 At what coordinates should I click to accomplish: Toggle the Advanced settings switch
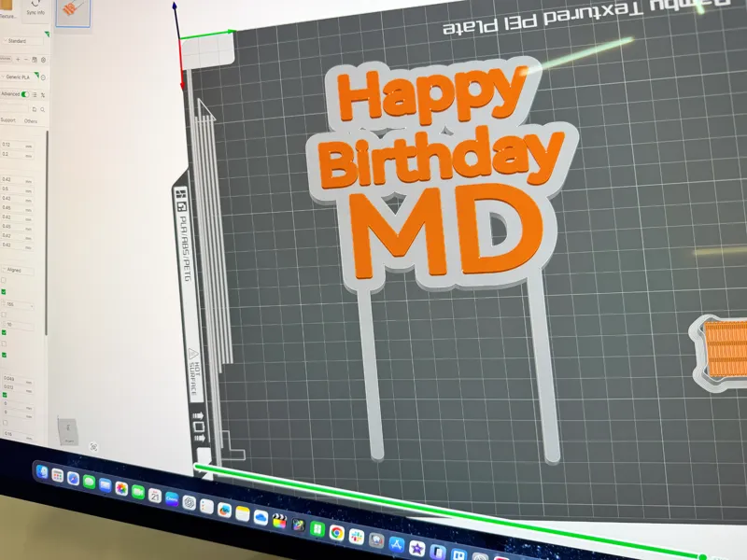tap(25, 94)
